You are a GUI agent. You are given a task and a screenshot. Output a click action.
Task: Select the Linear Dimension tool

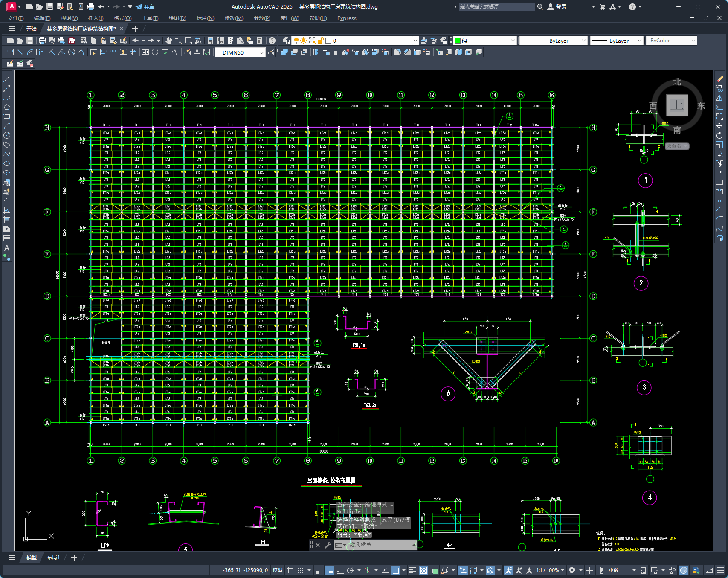10,52
